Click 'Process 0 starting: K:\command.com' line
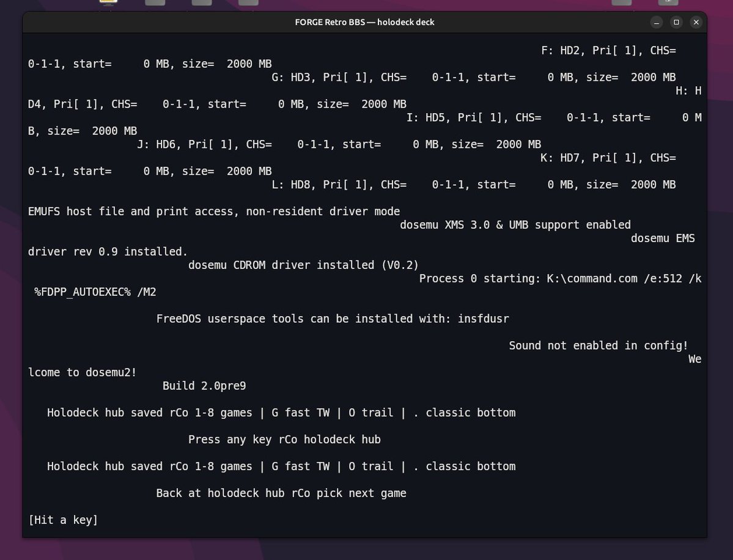This screenshot has height=560, width=733. (x=560, y=279)
